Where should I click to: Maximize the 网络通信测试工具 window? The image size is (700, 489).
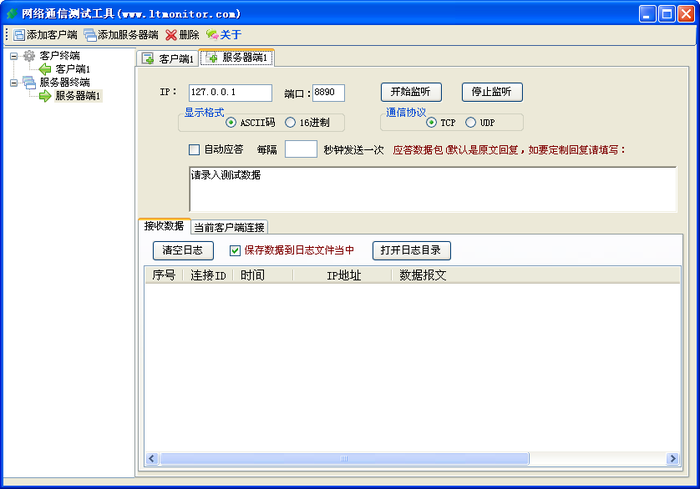(x=667, y=14)
